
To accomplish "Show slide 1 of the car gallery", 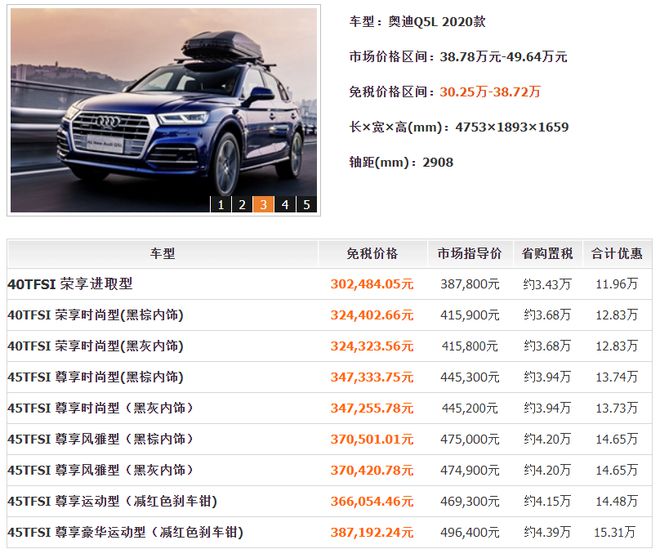I will (x=221, y=205).
